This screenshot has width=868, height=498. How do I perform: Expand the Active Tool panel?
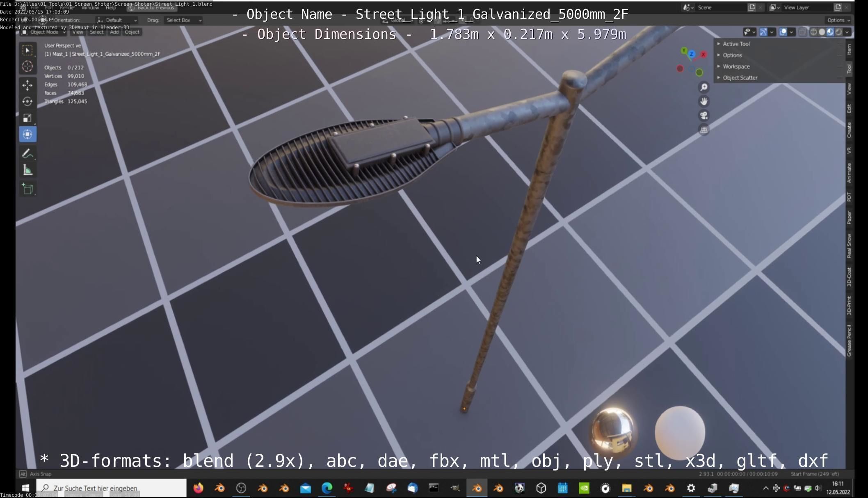pos(736,44)
